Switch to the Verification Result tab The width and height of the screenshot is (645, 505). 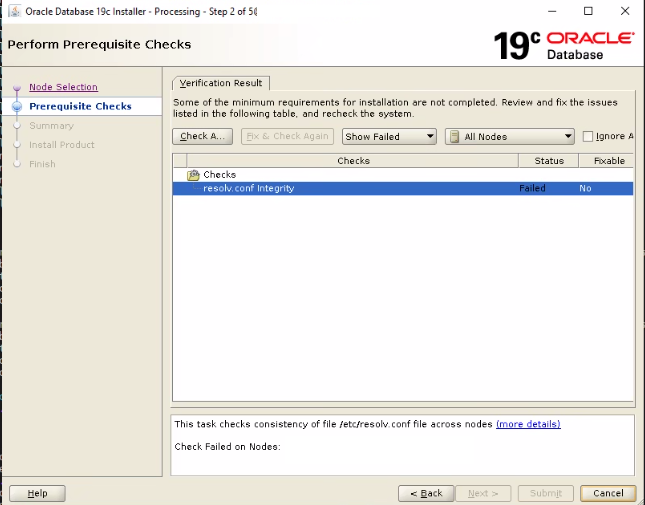pyautogui.click(x=221, y=83)
